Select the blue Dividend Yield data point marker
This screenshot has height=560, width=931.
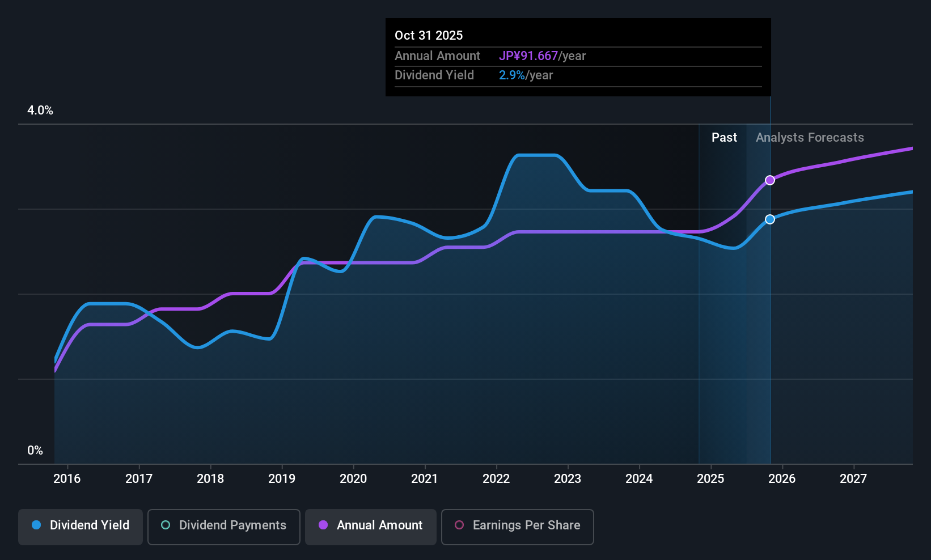(x=770, y=219)
